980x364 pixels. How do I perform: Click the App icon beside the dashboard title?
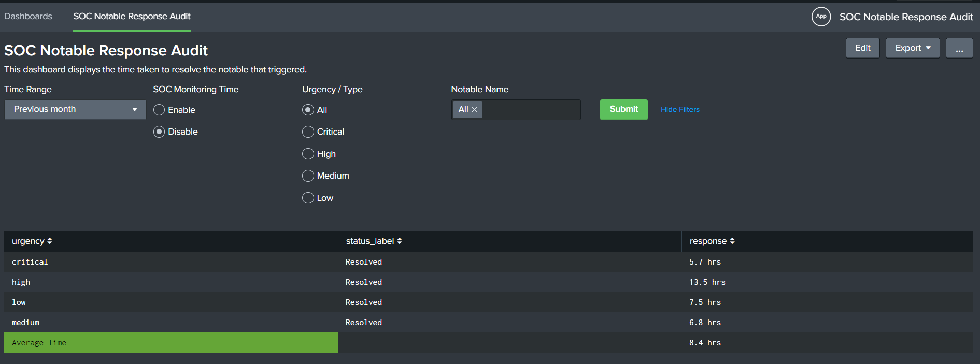pyautogui.click(x=821, y=17)
